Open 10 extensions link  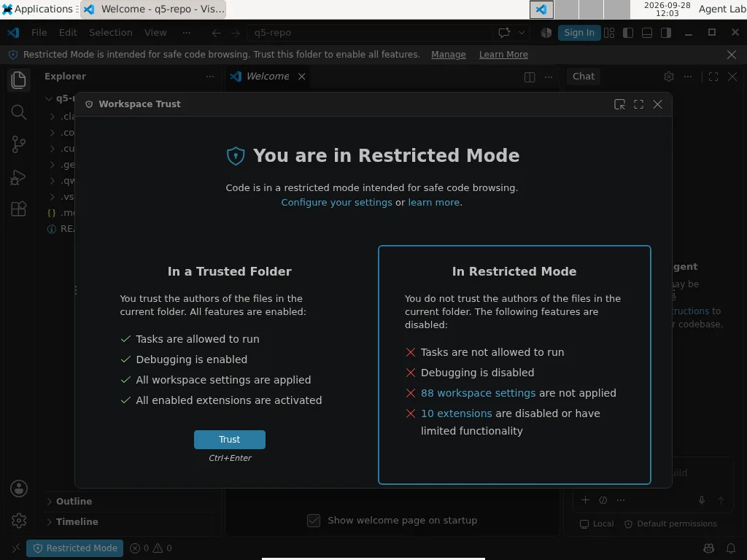pos(457,414)
